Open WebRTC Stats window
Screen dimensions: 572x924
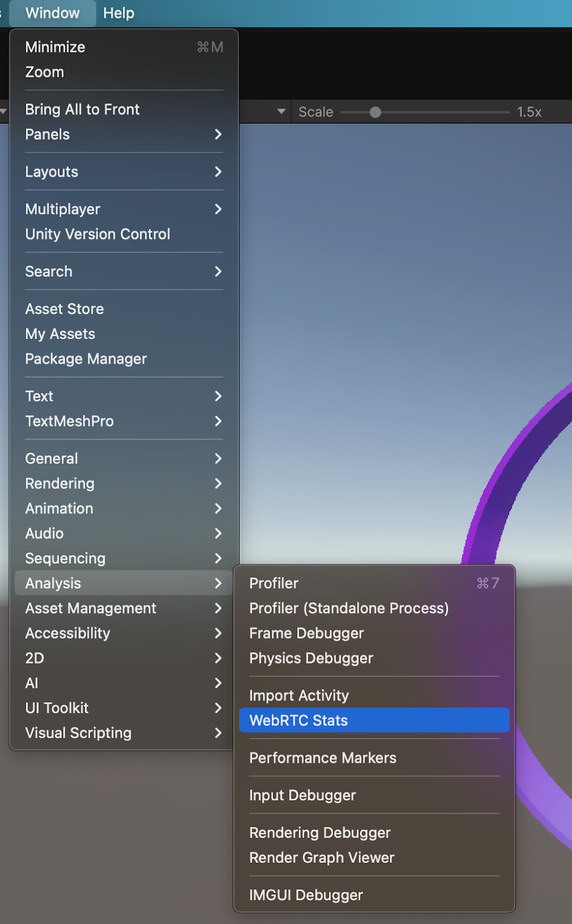[374, 721]
